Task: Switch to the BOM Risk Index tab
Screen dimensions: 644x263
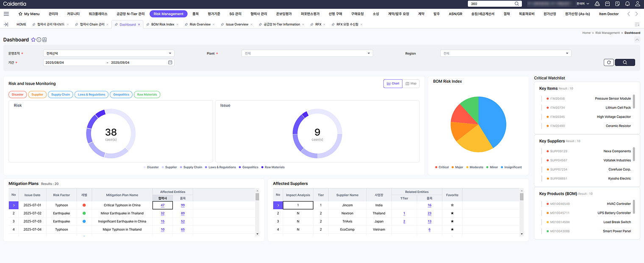Action: 163,25
